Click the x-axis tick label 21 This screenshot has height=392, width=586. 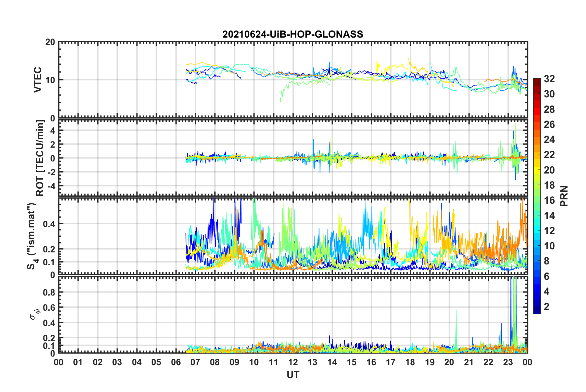469,362
